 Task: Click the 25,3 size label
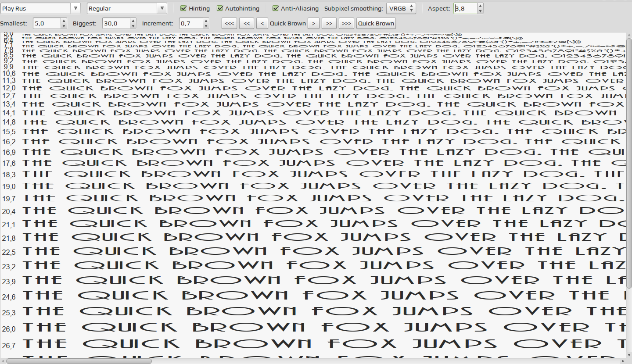(9, 313)
